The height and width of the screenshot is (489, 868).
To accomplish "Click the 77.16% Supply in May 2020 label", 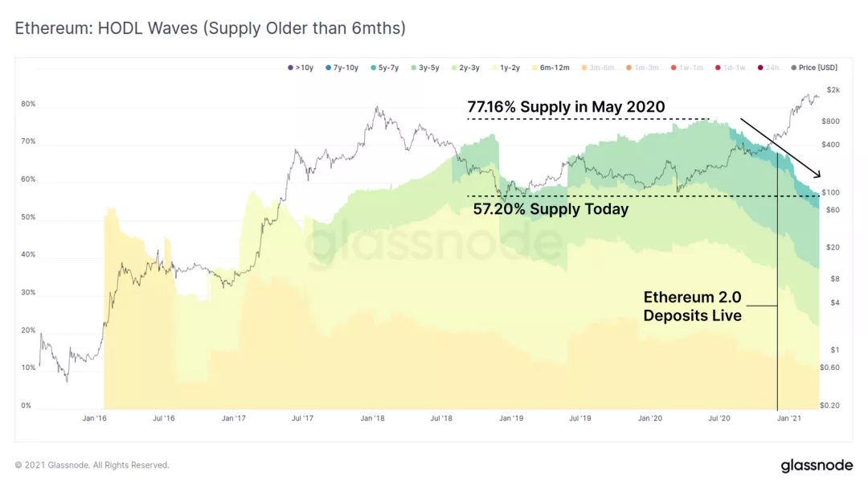I will pyautogui.click(x=567, y=107).
